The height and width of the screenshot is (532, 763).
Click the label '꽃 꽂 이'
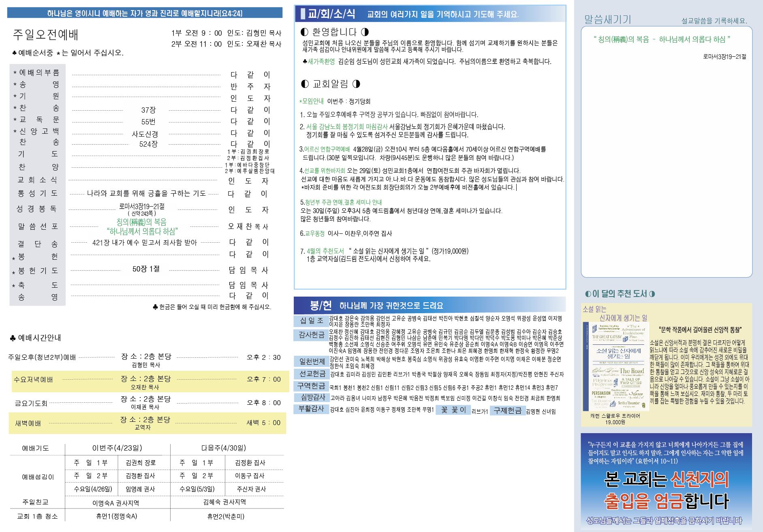[453, 410]
